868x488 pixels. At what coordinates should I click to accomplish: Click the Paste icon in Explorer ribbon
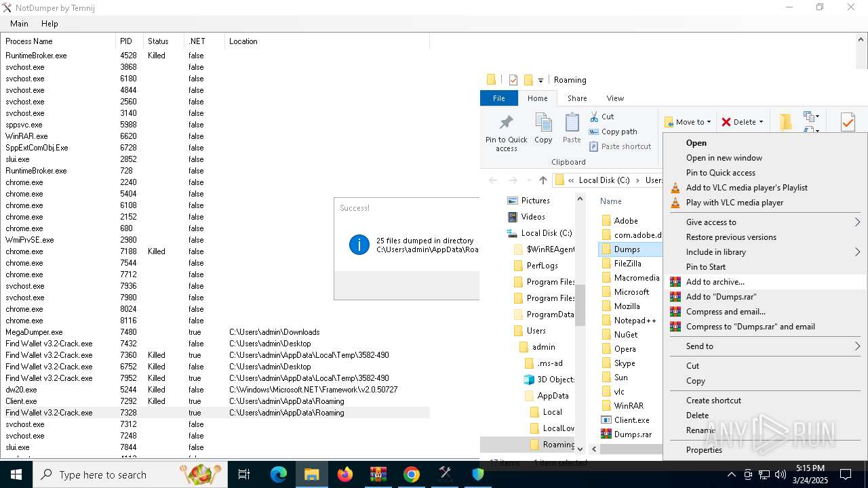(572, 129)
